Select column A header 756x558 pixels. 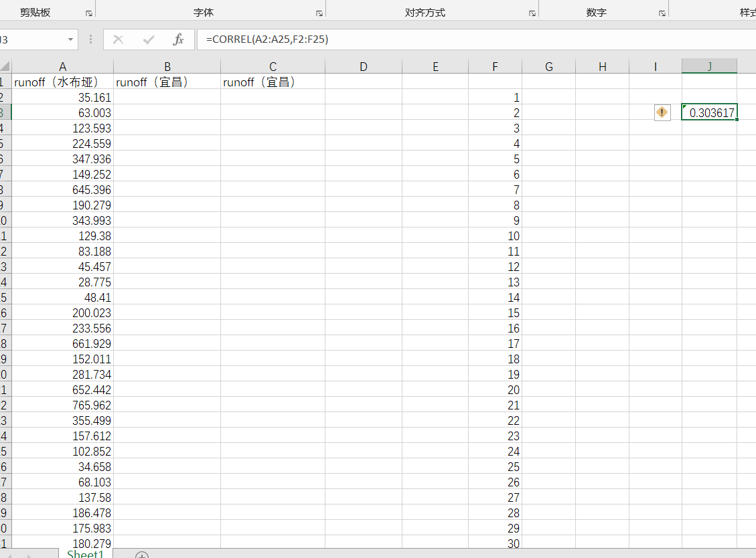[62, 66]
